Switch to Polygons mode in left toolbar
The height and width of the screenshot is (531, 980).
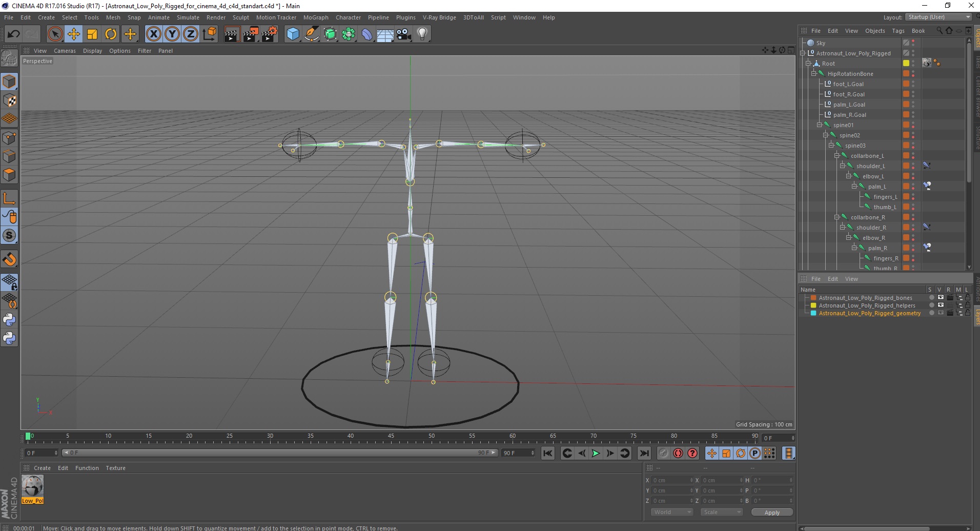click(9, 175)
